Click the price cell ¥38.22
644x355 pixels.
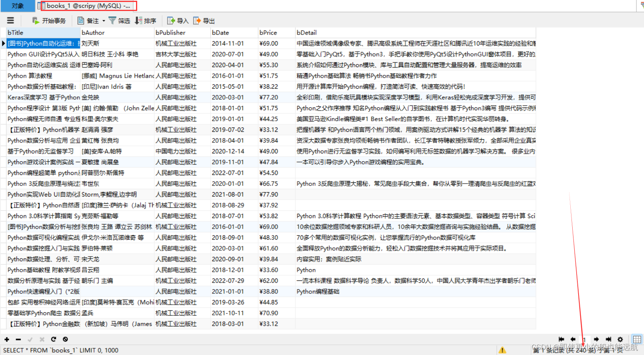276,87
